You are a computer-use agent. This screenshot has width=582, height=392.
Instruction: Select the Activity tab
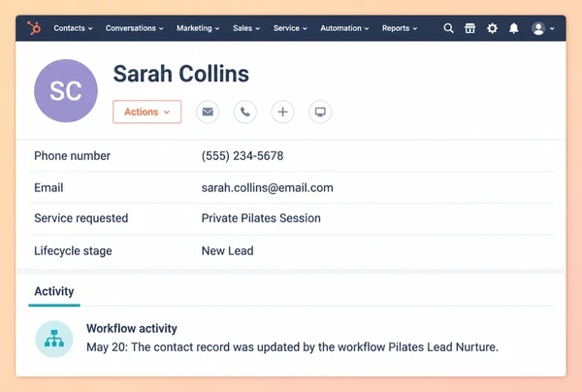[x=54, y=291]
